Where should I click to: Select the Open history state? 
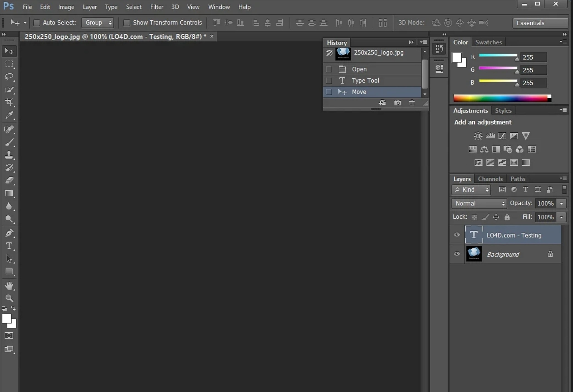click(372, 69)
